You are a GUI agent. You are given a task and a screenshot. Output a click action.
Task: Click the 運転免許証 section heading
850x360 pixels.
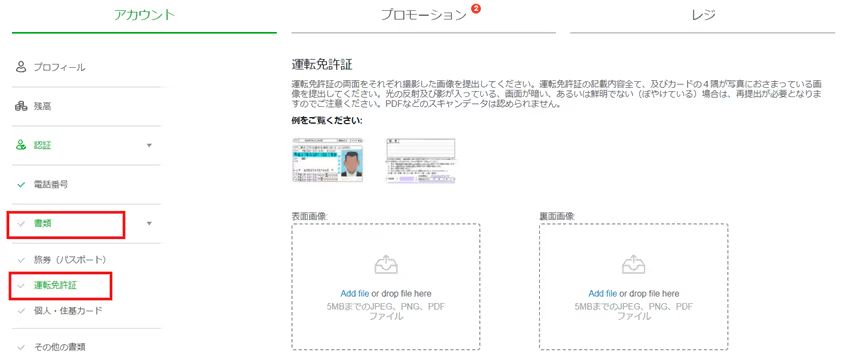(x=322, y=66)
